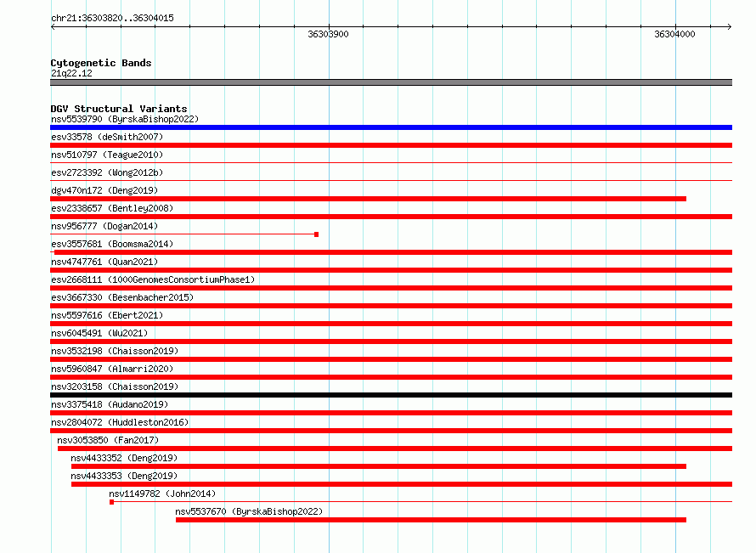Click the chr21:36303820..36304015 region label
Screen dimensions: 756x553
coord(112,18)
